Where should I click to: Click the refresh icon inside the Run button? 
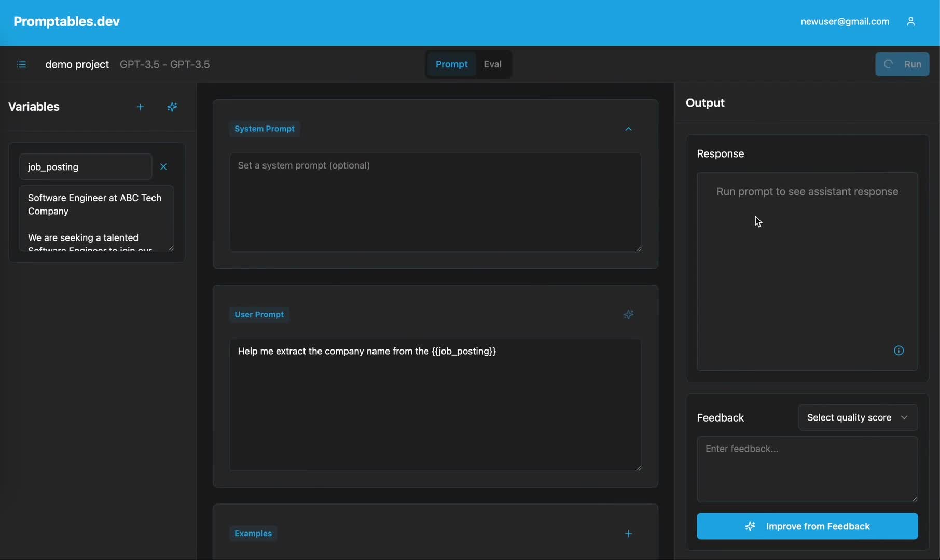[x=888, y=64]
